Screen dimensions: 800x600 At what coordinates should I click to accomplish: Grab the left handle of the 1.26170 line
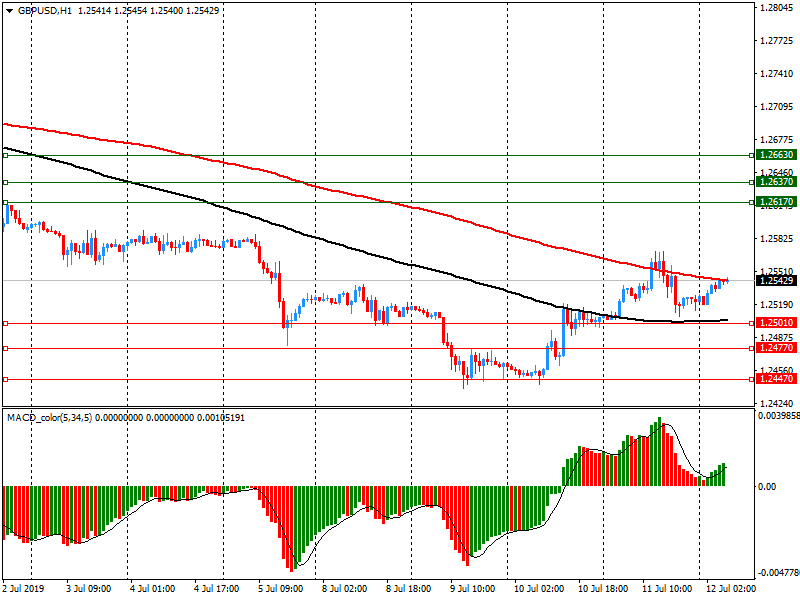coord(6,202)
